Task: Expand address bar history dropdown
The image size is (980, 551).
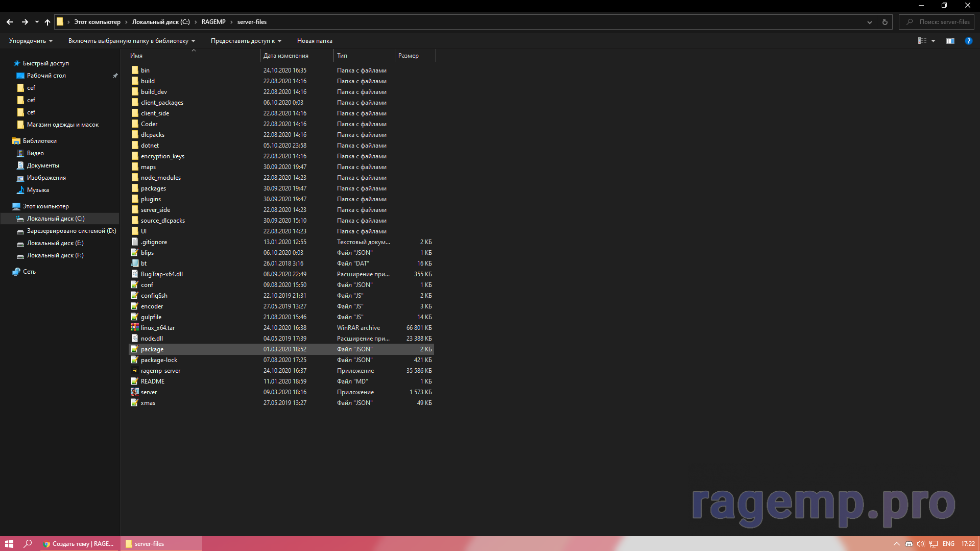Action: pyautogui.click(x=869, y=22)
